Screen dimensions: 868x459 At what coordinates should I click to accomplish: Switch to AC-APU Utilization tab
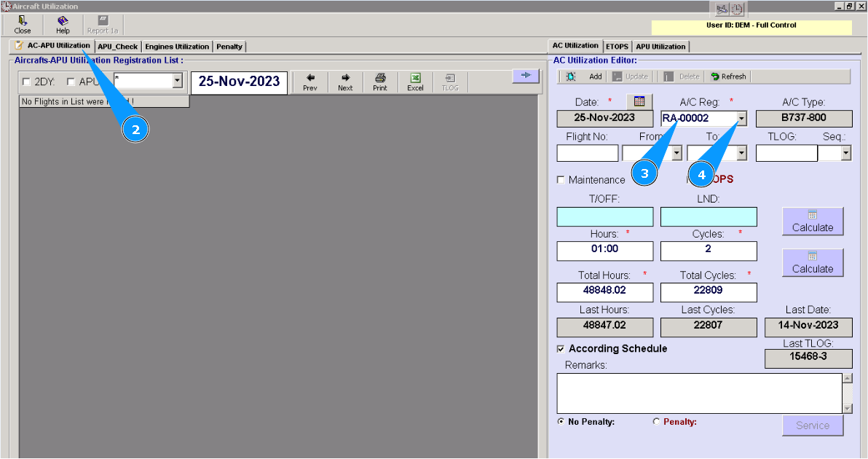(52, 46)
